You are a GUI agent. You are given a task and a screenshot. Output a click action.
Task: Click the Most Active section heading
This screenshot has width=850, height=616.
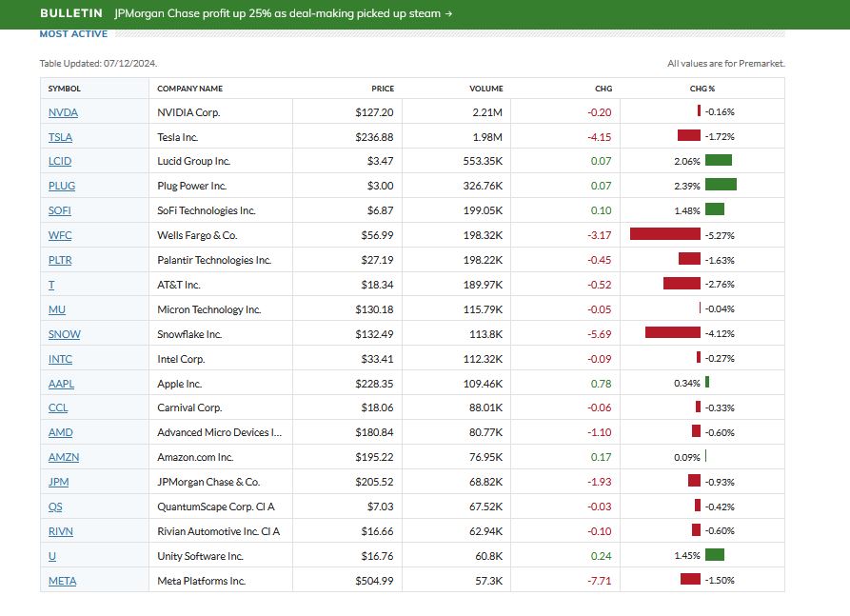[x=73, y=34]
